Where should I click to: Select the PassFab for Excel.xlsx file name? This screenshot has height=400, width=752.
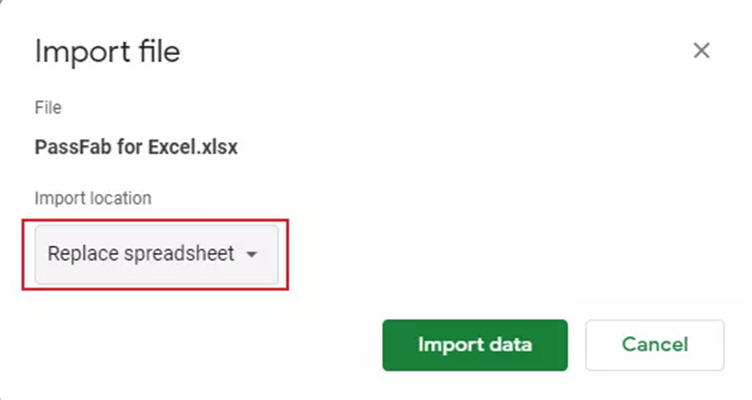[136, 147]
